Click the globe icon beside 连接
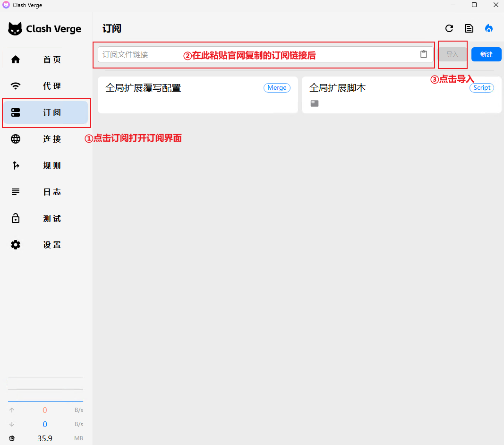 16,139
